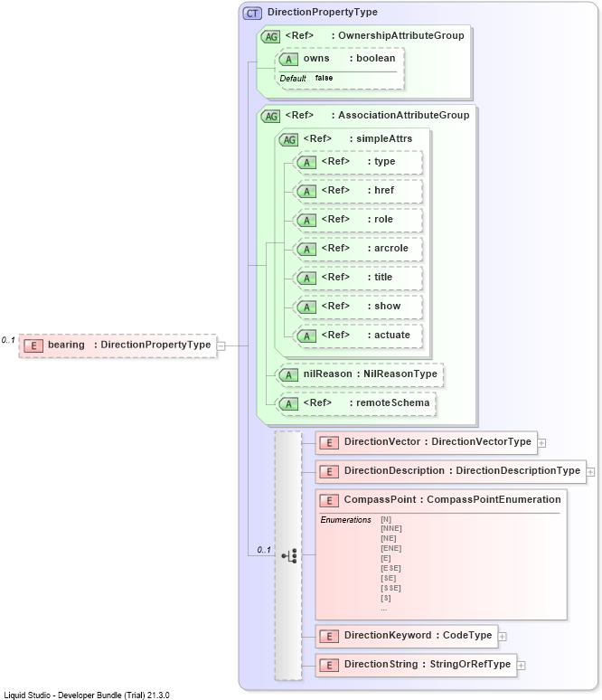Click the [NE] enumeration value
602x700 pixels.
(389, 538)
